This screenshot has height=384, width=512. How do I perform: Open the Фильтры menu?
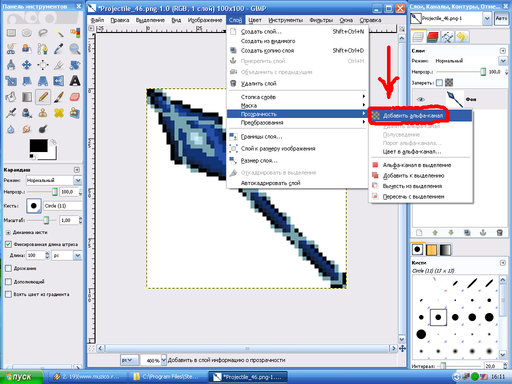click(321, 20)
